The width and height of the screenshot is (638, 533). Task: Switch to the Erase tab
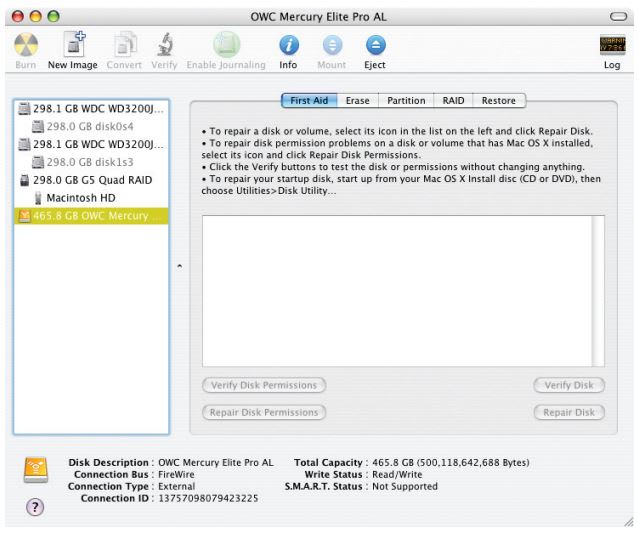[355, 100]
